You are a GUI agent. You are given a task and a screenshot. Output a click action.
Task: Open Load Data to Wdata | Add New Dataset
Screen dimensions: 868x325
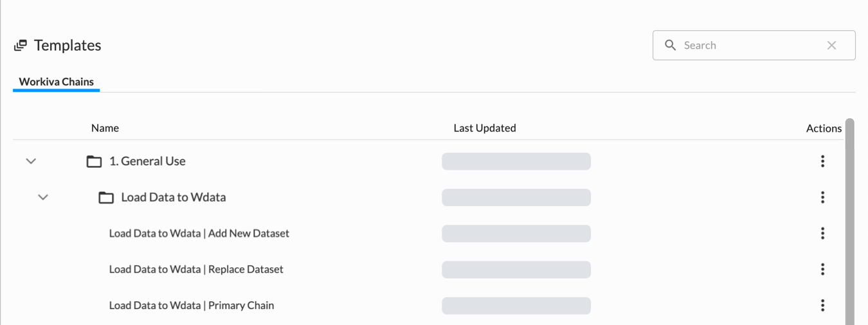pyautogui.click(x=199, y=233)
